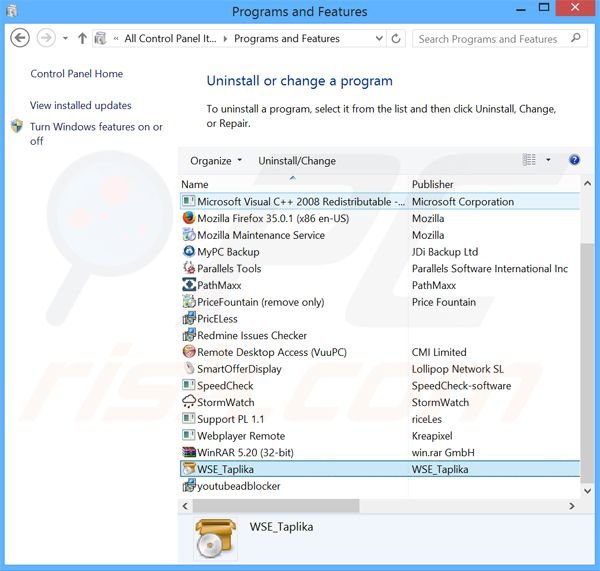Click the WinRAR 5.20 program icon
600x571 pixels.
[x=189, y=452]
